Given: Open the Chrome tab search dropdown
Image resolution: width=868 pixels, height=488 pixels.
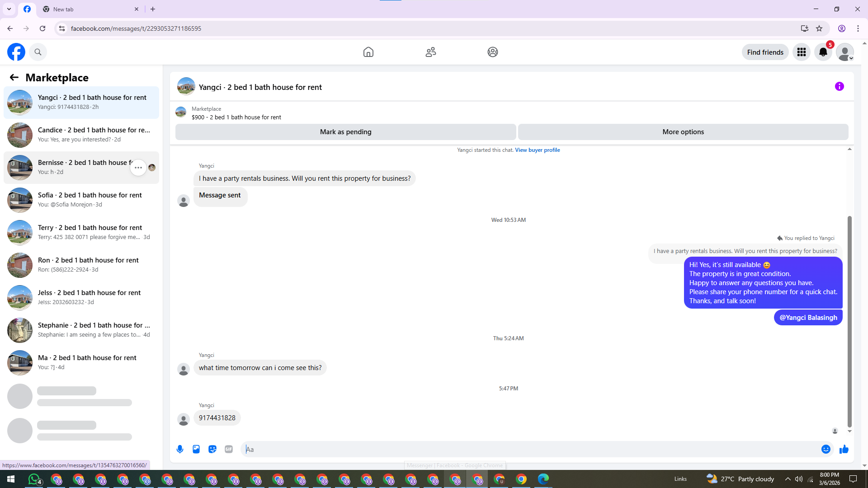Looking at the screenshot, I should (9, 9).
